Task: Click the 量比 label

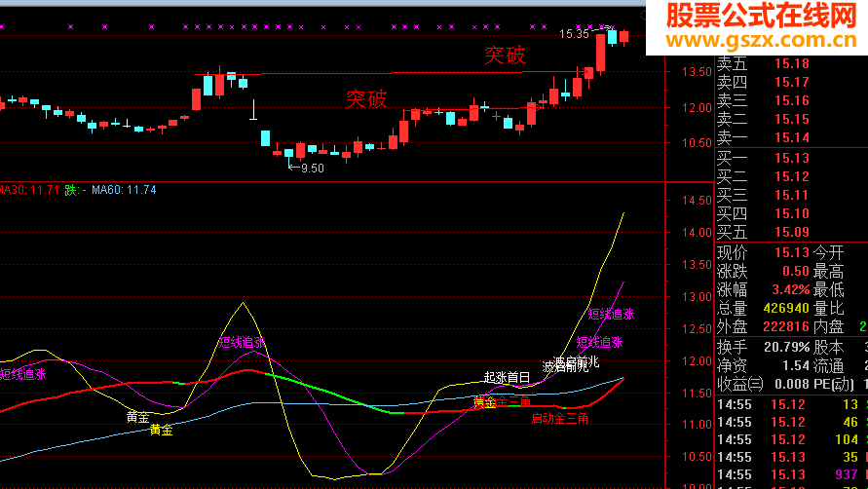Action: (x=828, y=309)
